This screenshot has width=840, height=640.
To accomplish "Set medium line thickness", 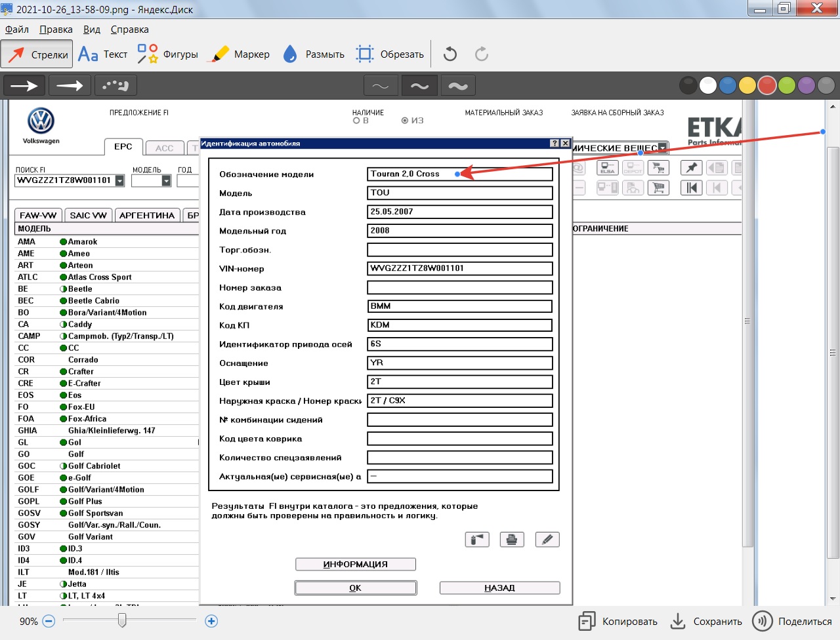I will click(419, 86).
